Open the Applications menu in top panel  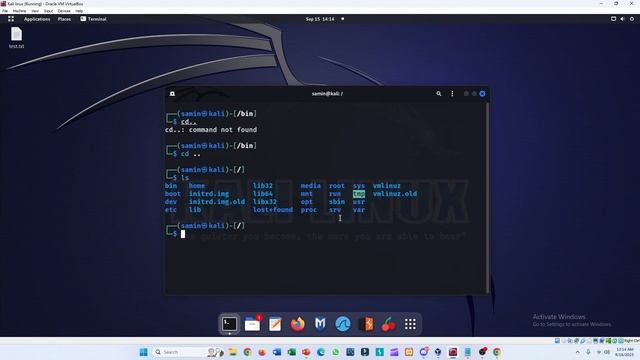[x=37, y=19]
